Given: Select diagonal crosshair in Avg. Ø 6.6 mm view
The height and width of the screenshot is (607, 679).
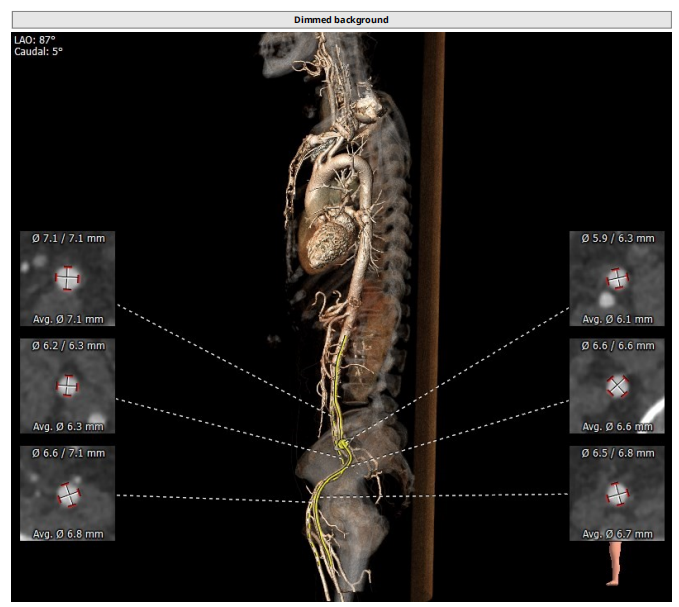Looking at the screenshot, I should (x=618, y=386).
